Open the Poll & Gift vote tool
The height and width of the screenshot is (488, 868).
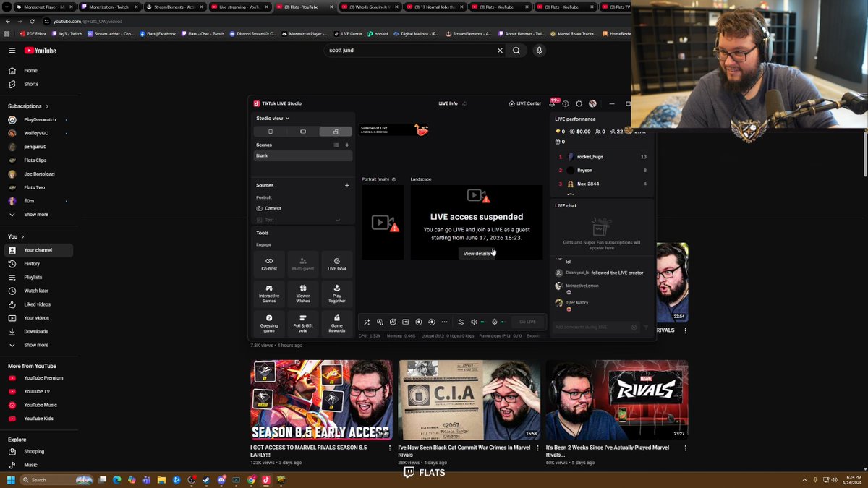(303, 322)
